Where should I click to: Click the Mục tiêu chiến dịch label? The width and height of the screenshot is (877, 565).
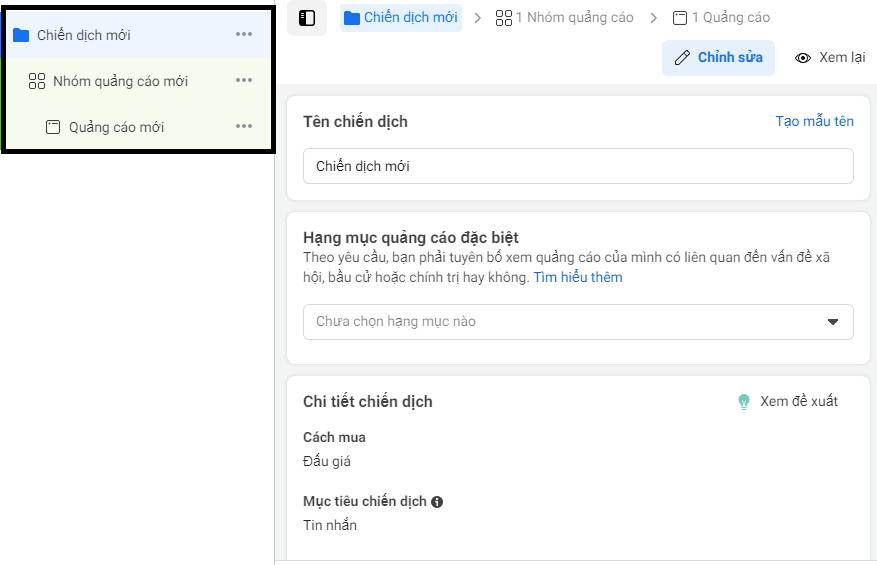click(365, 501)
